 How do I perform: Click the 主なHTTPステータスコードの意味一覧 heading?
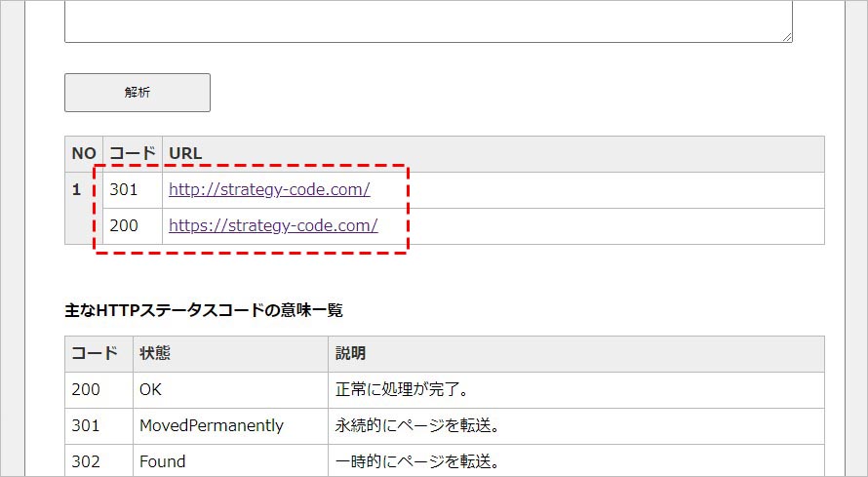point(203,311)
